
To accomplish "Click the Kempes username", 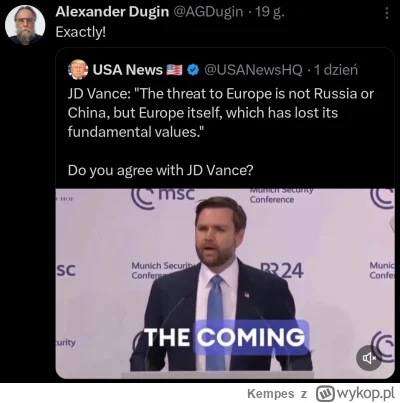I will point(271,394).
